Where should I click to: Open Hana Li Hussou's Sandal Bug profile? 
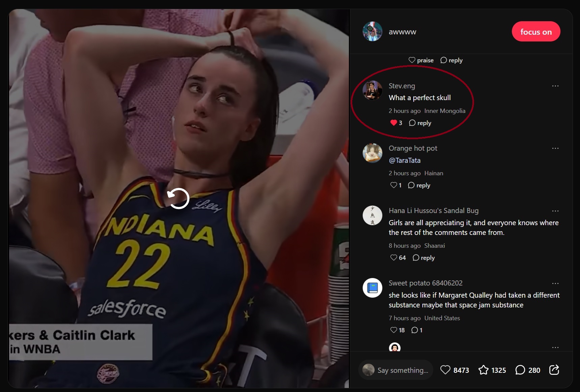coord(434,211)
